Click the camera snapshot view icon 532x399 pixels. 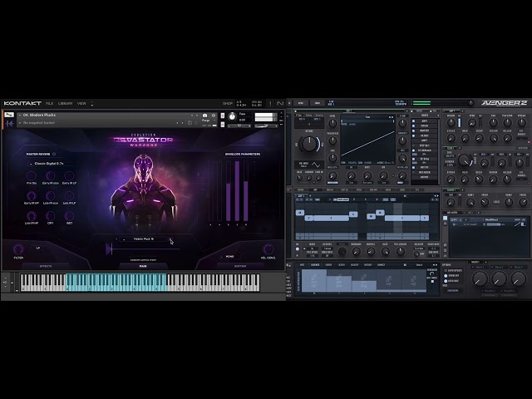(204, 116)
